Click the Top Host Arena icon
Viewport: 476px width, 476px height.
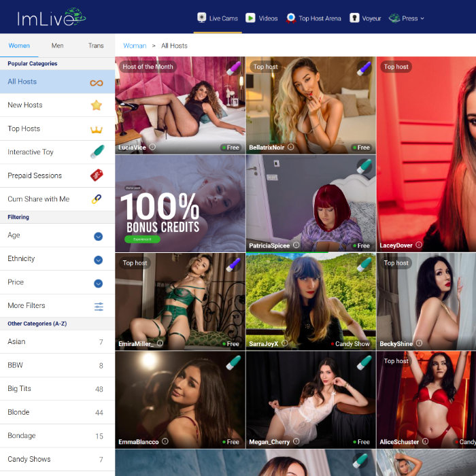(x=291, y=18)
